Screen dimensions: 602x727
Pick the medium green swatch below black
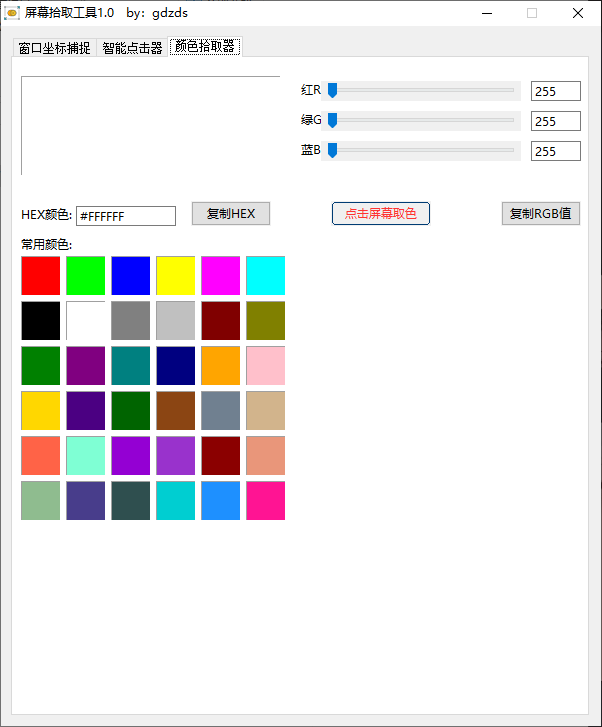41,365
